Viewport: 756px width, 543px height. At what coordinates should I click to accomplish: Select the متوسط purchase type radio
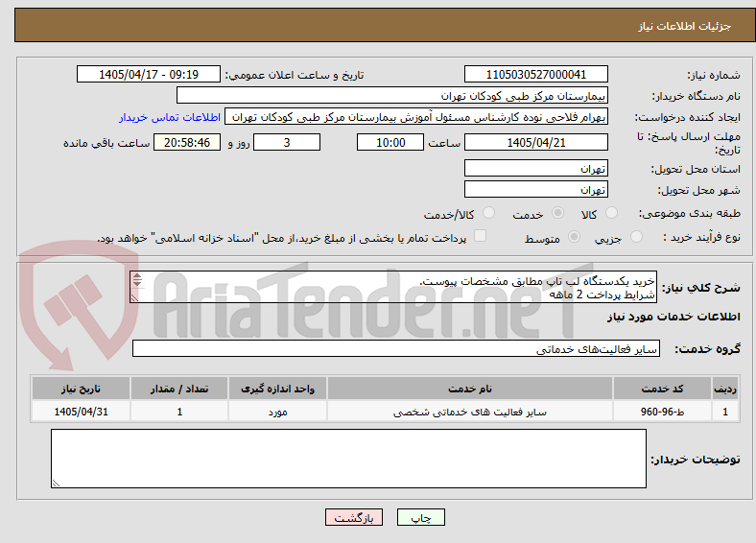point(575,236)
